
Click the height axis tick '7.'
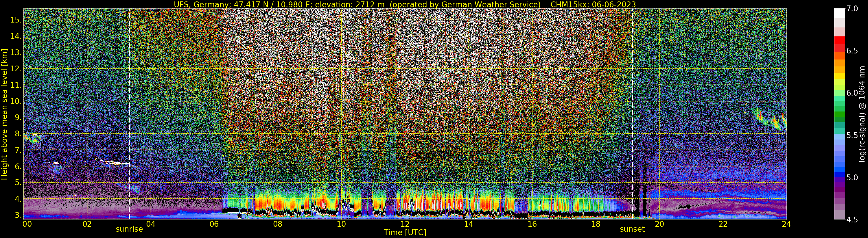(x=18, y=150)
